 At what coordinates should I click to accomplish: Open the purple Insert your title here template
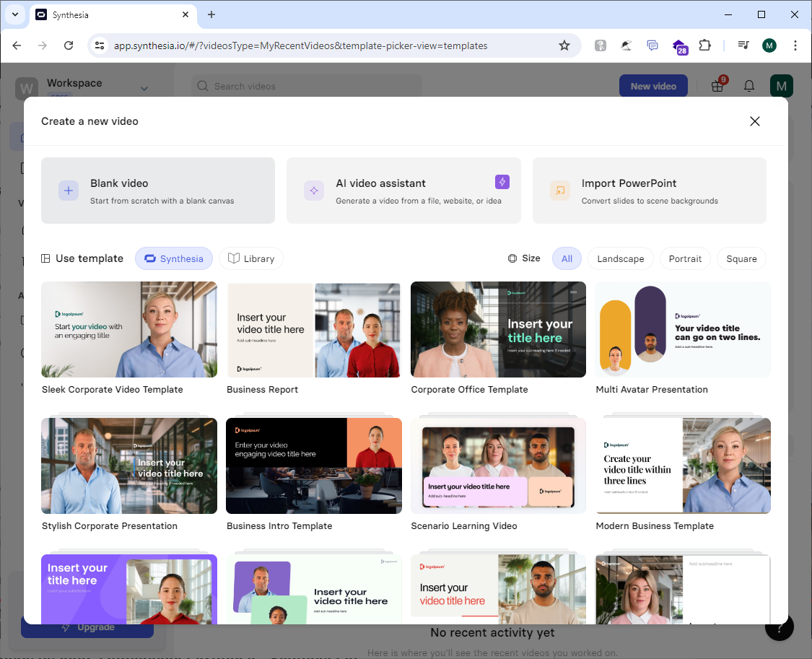(x=129, y=589)
